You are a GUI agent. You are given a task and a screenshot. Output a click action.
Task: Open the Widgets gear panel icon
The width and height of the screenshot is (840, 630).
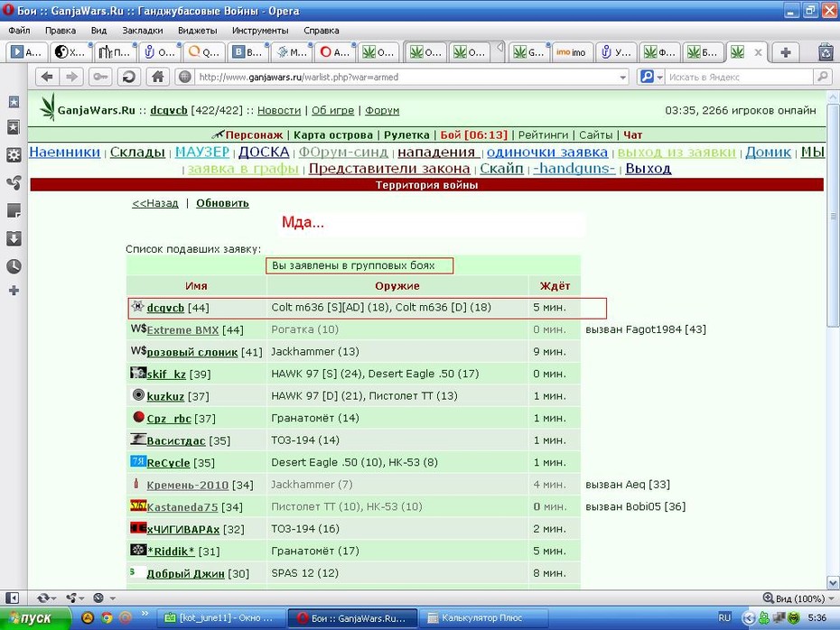14,155
